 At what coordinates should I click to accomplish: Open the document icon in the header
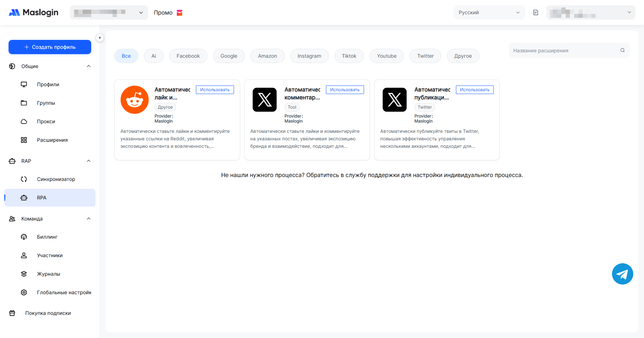tap(535, 12)
